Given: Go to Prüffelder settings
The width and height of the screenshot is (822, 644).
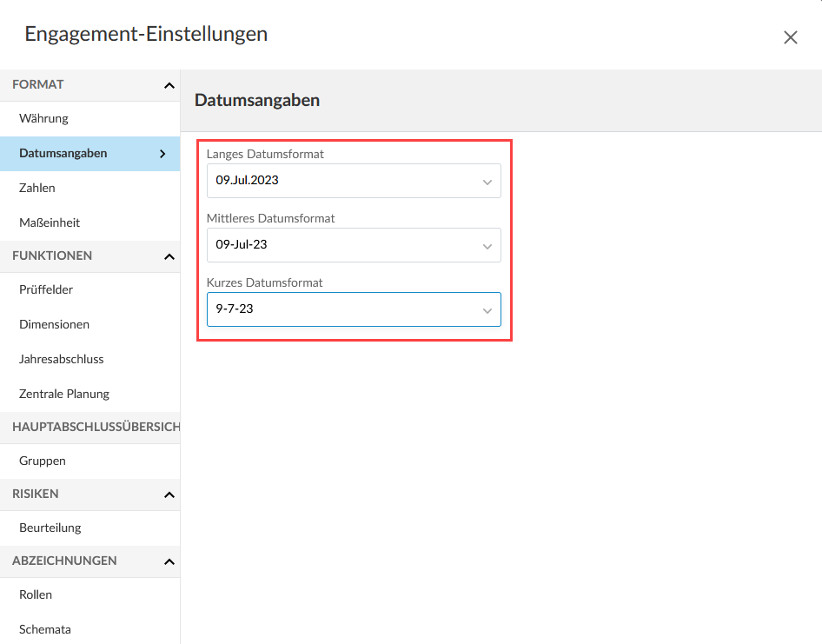Looking at the screenshot, I should tap(90, 290).
